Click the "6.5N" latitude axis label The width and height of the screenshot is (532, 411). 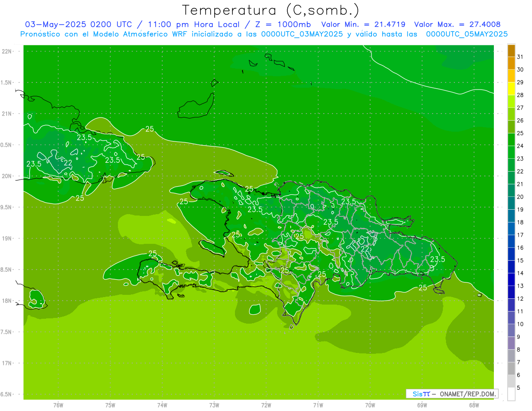click(7, 394)
